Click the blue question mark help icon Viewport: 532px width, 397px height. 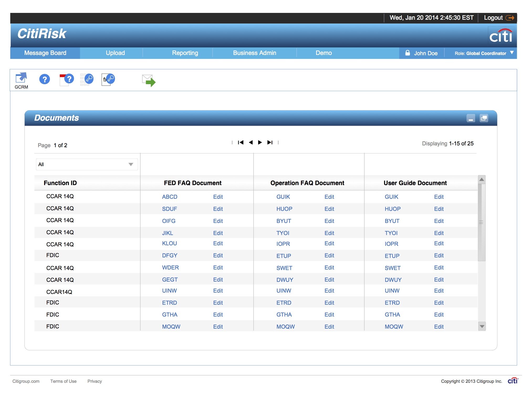pyautogui.click(x=45, y=79)
